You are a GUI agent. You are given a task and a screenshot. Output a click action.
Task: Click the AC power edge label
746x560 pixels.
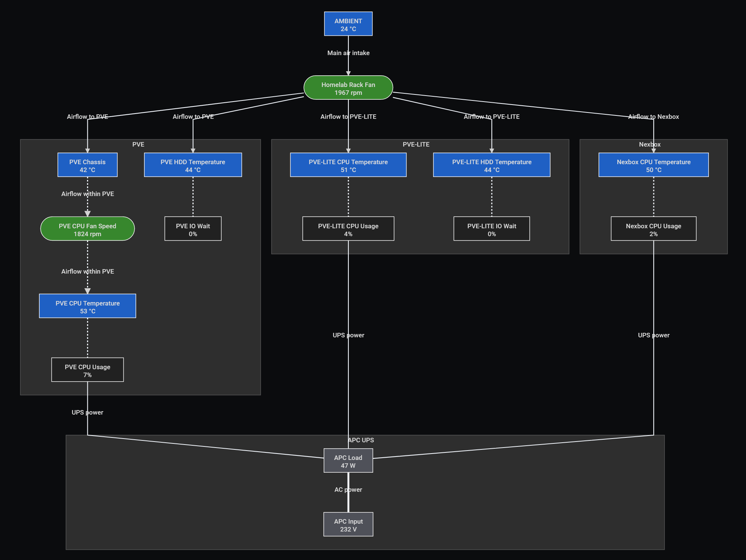pos(348,490)
